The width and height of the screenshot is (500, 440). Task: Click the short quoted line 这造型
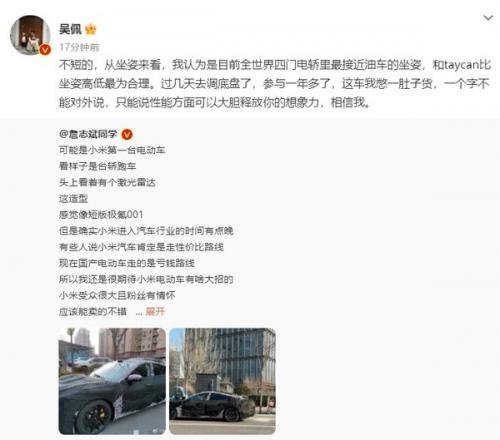click(x=73, y=199)
